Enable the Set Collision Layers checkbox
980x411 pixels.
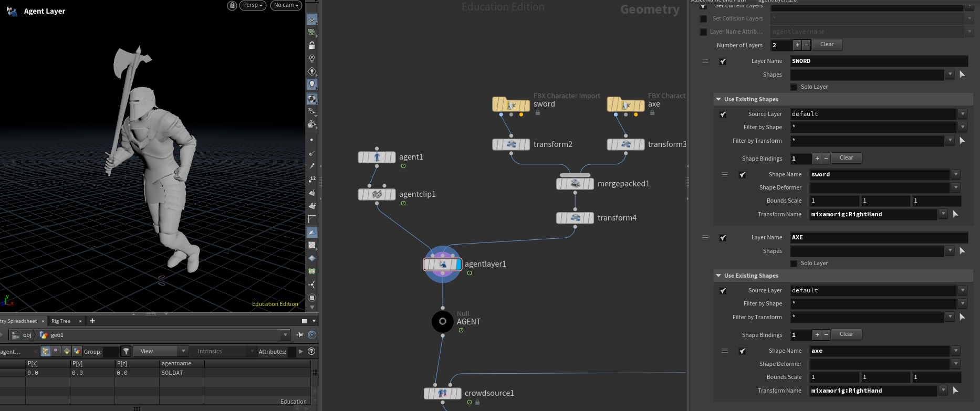[703, 19]
